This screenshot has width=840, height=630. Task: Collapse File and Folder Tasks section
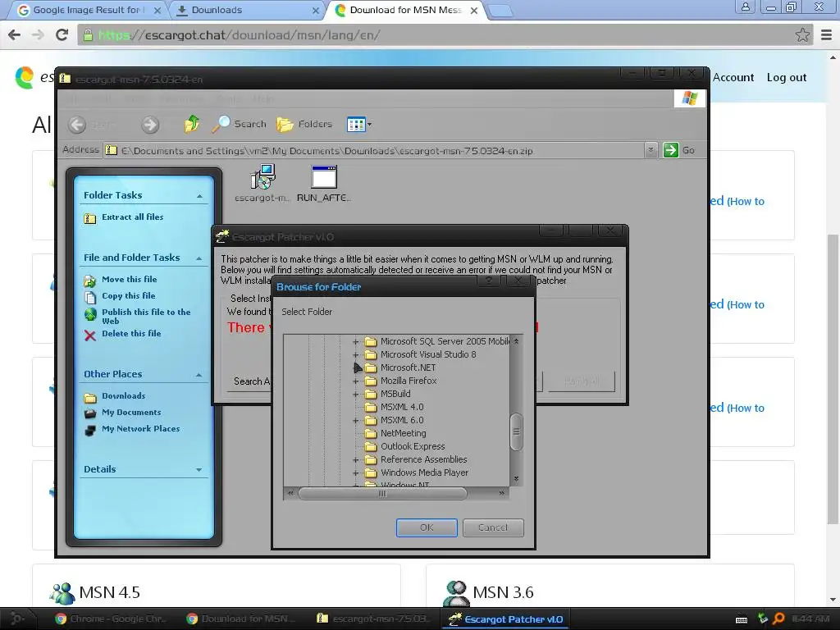199,258
